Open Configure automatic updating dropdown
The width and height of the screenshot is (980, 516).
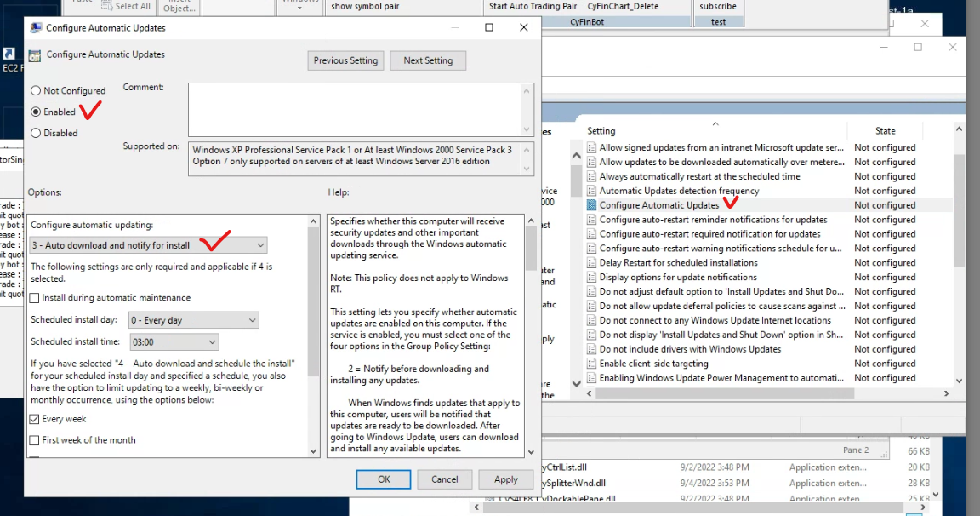click(149, 245)
